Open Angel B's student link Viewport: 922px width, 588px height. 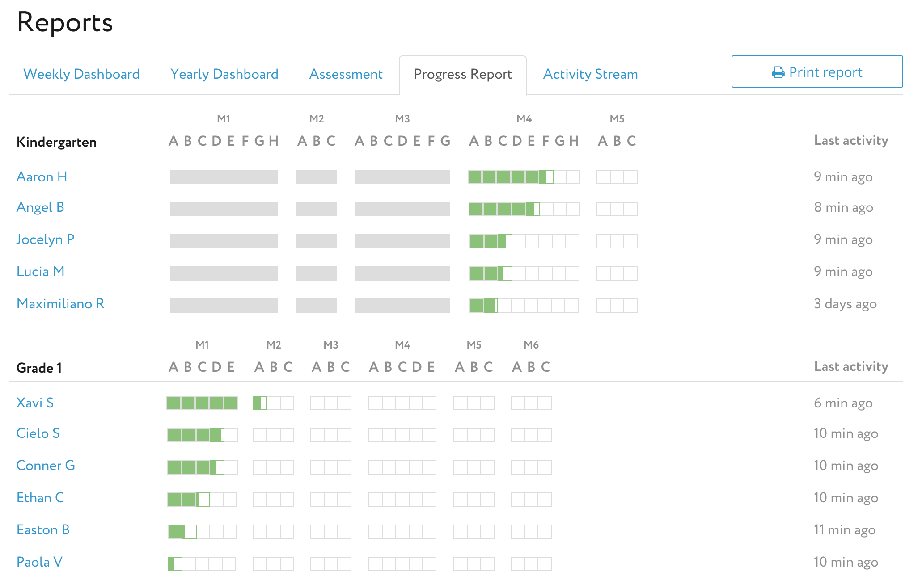tap(40, 207)
